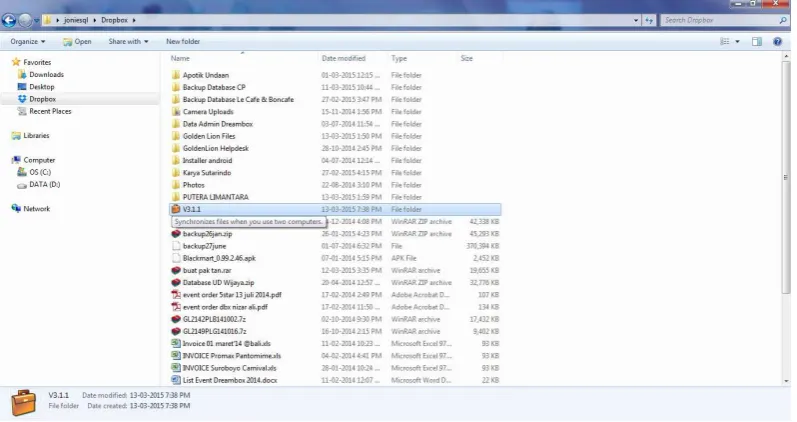Image resolution: width=797 pixels, height=422 pixels.
Task: Open recent pages dropdown arrow
Action: click(x=37, y=21)
